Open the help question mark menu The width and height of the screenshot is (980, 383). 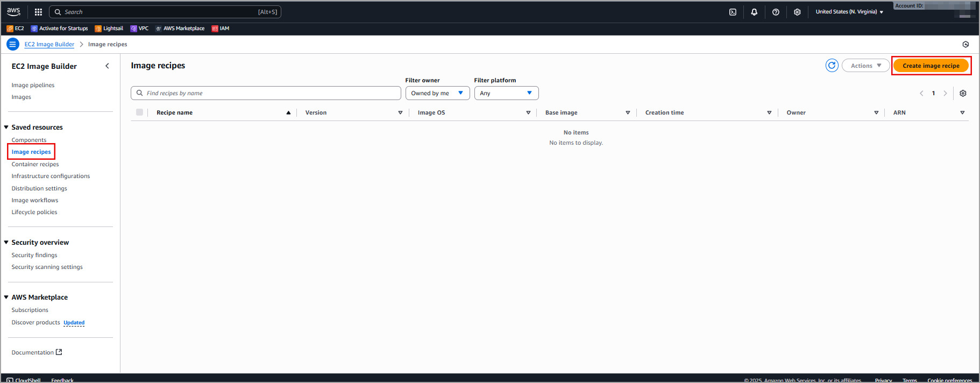pos(776,12)
